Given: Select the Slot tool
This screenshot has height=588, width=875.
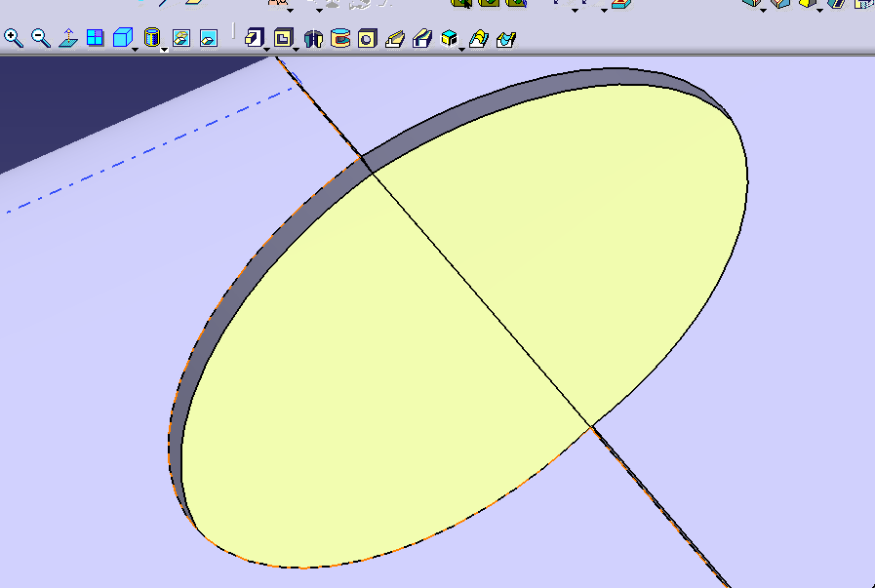Looking at the screenshot, I should [422, 39].
